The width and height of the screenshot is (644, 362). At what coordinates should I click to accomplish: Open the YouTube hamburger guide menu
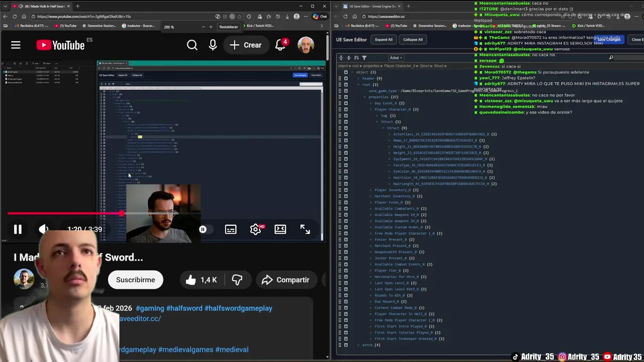coord(16,45)
